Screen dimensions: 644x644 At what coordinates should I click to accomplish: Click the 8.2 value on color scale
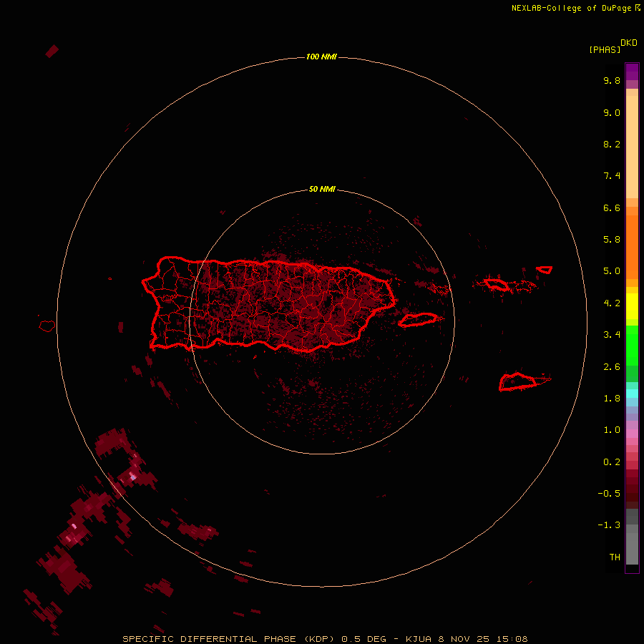[x=612, y=144]
